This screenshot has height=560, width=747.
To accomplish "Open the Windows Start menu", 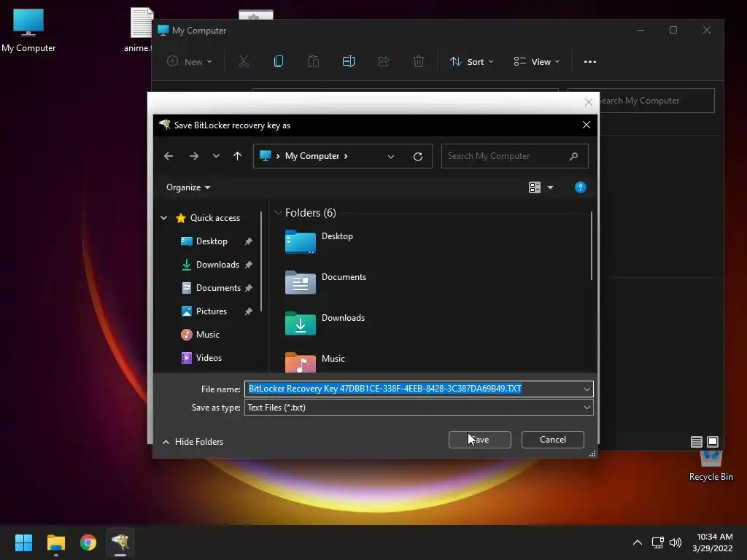I will [23, 542].
